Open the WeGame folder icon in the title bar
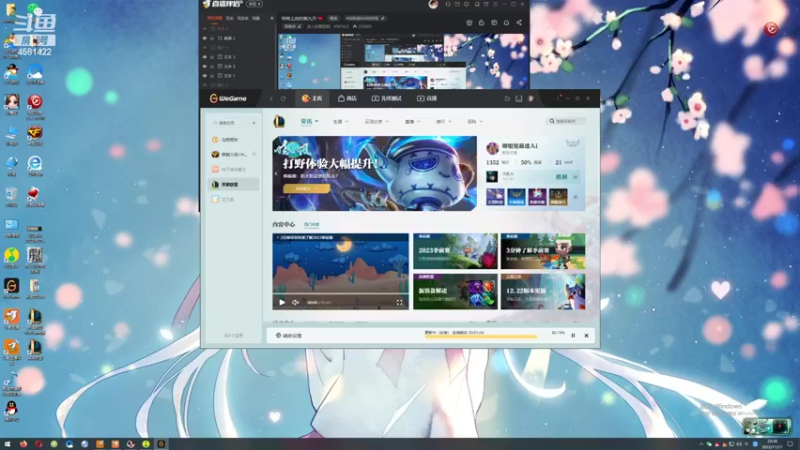 click(507, 98)
